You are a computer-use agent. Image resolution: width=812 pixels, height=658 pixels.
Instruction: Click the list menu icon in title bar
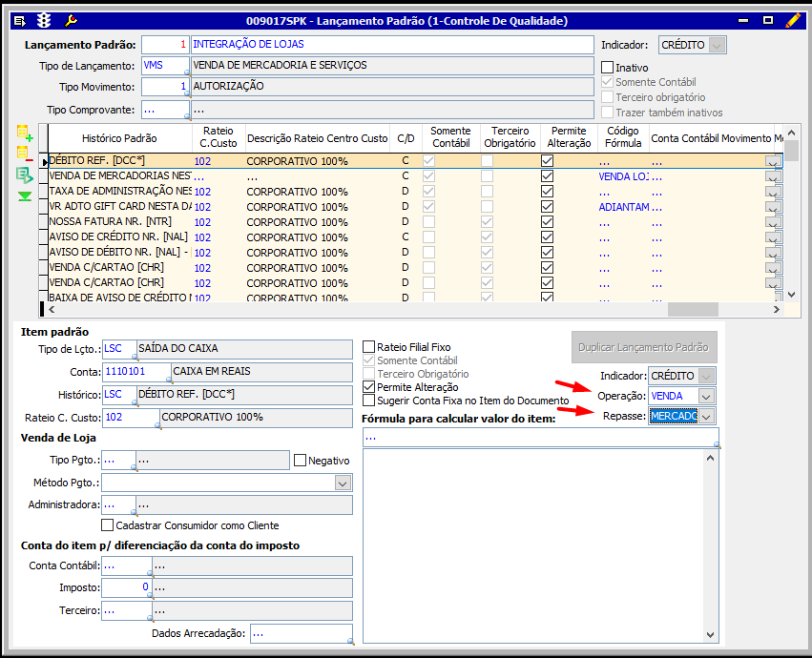[20, 20]
